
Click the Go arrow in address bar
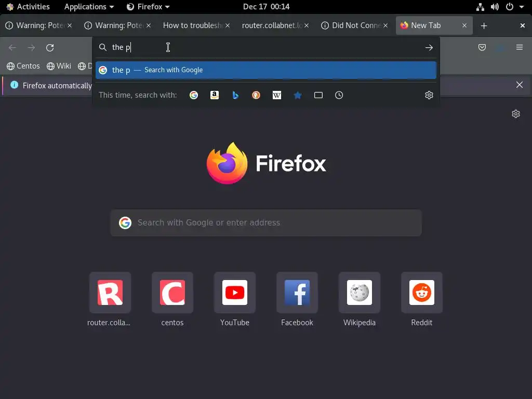(x=429, y=47)
